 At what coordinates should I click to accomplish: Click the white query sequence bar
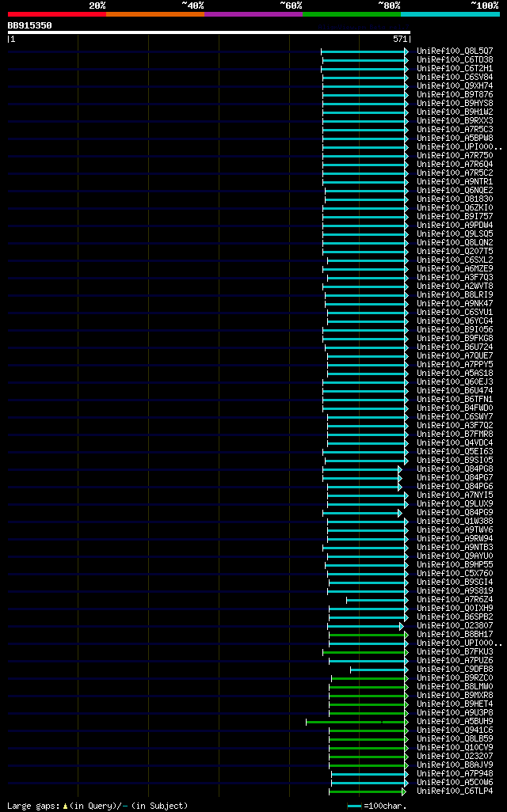click(x=209, y=32)
